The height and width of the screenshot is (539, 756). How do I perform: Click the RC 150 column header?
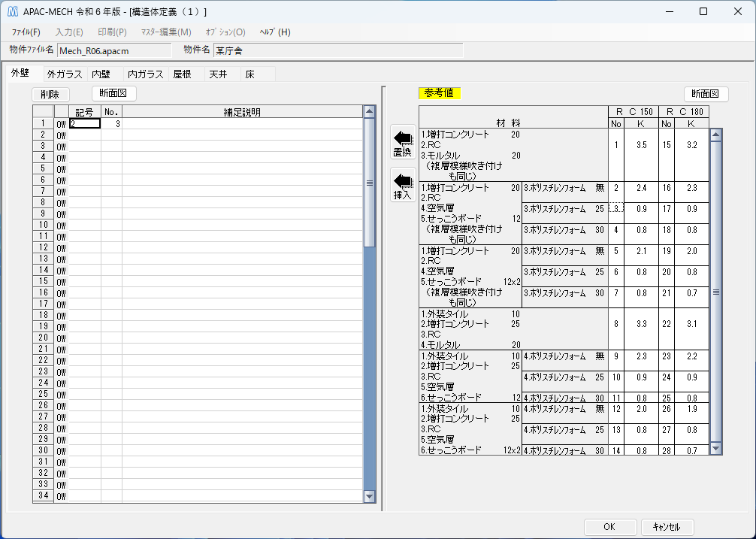tap(634, 112)
